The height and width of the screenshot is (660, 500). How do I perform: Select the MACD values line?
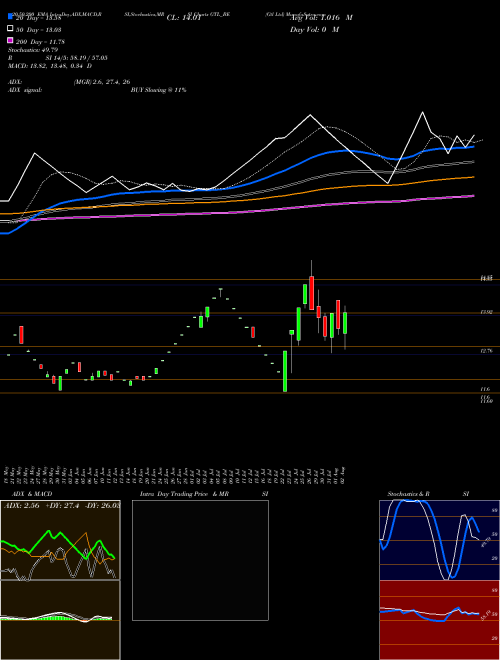point(50,66)
